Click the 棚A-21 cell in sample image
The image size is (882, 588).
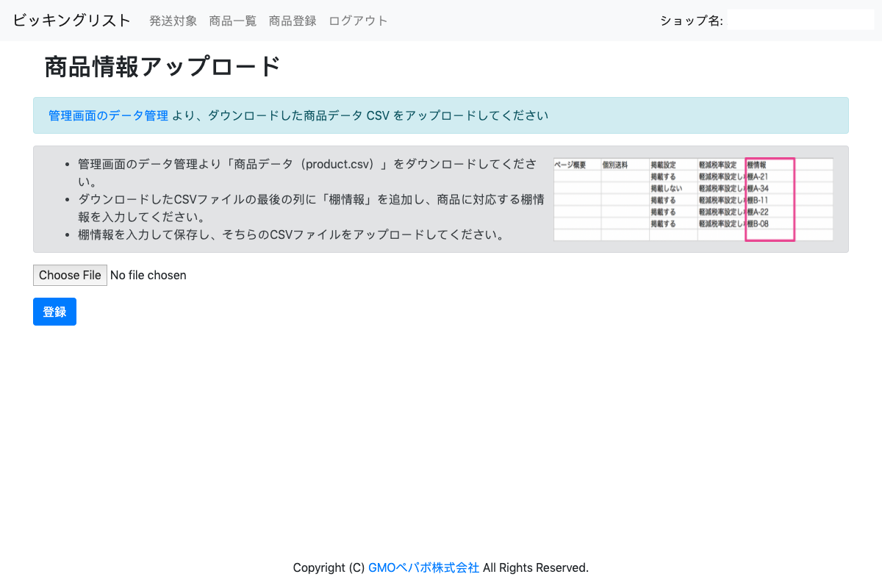(x=759, y=176)
